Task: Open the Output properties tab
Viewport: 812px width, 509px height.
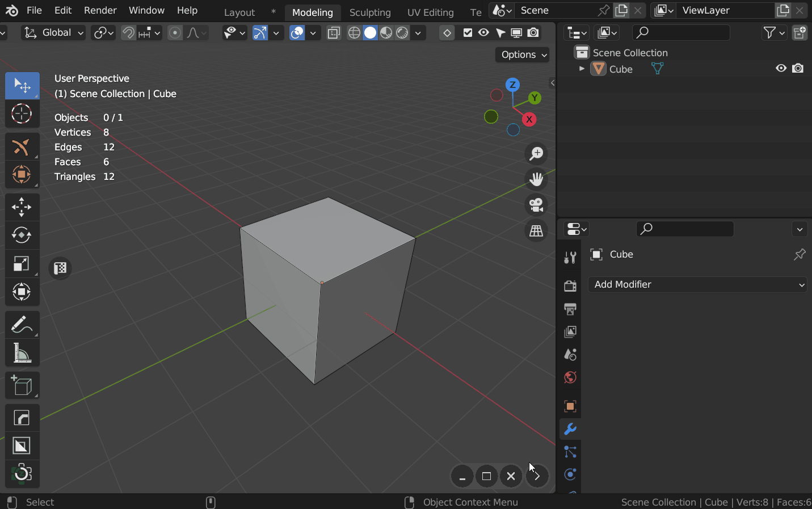Action: tap(570, 309)
